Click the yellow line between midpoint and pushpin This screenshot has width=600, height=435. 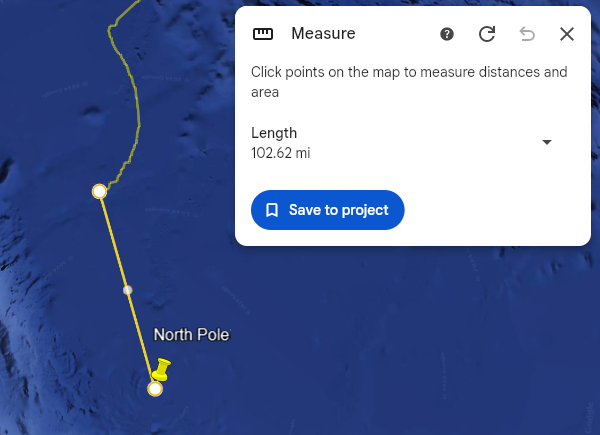point(140,336)
